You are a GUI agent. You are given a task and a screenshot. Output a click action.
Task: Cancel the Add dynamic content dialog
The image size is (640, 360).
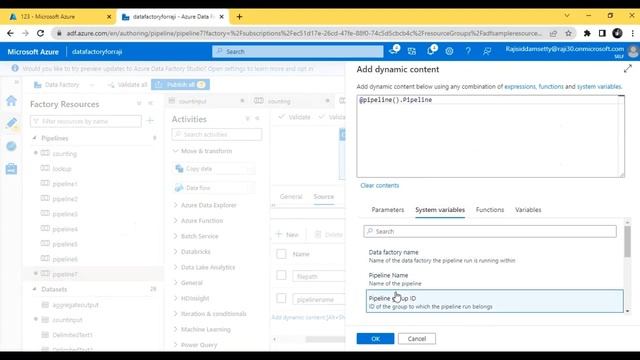tap(417, 338)
